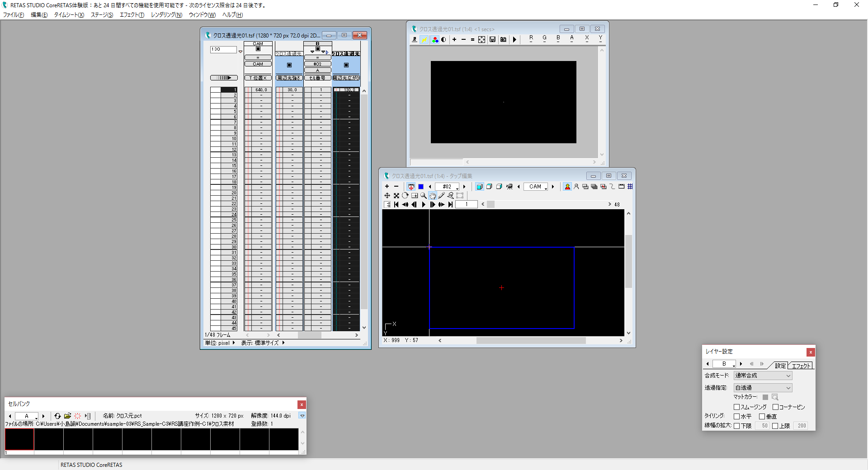The width and height of the screenshot is (868, 470).
Task: Enable 下限 line width checkbox
Action: pos(736,426)
